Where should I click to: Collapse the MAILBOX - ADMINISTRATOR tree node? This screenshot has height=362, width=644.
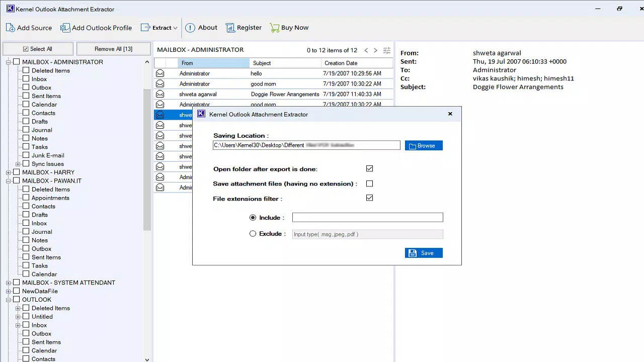[9, 62]
